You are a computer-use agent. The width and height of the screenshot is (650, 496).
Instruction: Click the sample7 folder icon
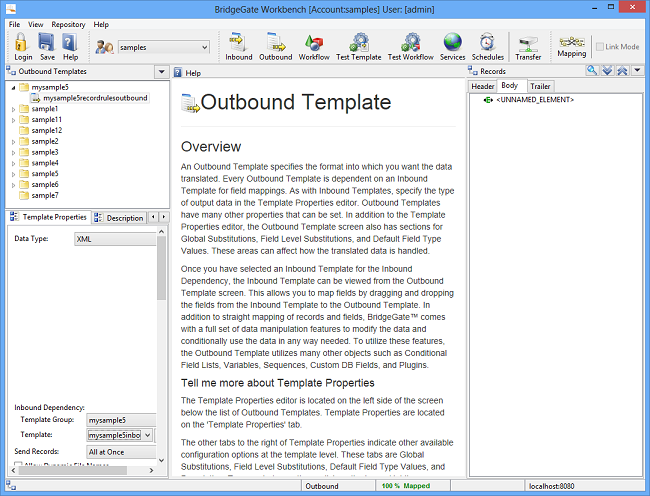click(24, 195)
